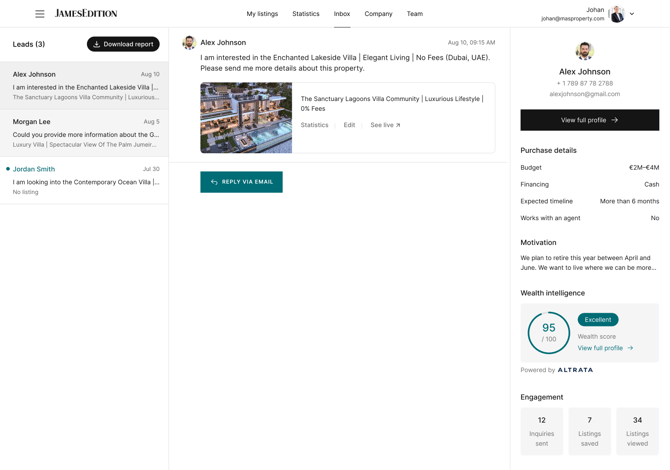Click Alex Johnson's large profile photo
The width and height of the screenshot is (670, 470).
584,50
